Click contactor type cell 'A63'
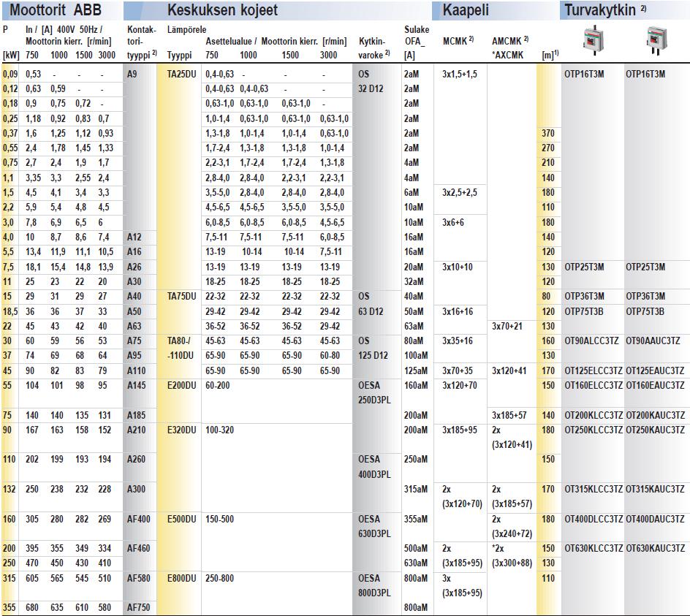The image size is (690, 616). point(134,327)
